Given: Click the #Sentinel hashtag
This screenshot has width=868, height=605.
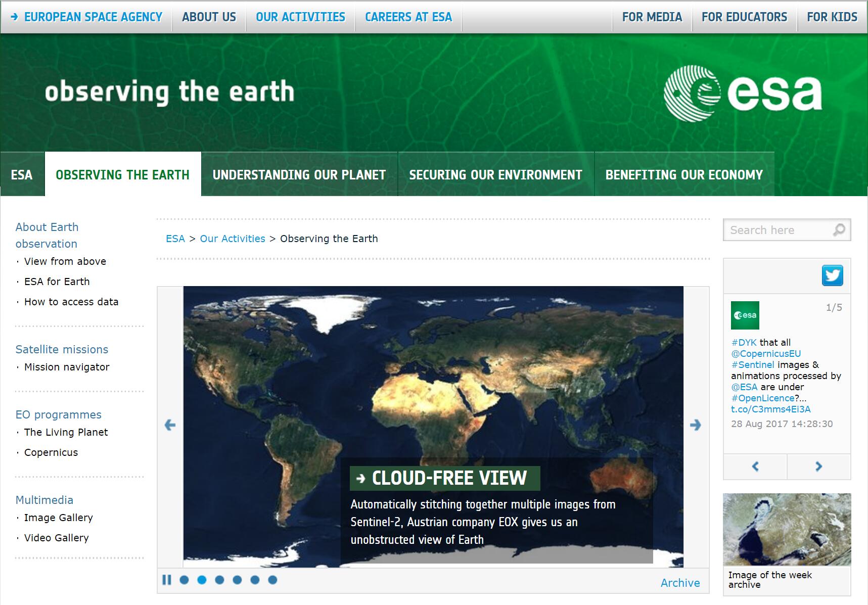Looking at the screenshot, I should pos(753,364).
